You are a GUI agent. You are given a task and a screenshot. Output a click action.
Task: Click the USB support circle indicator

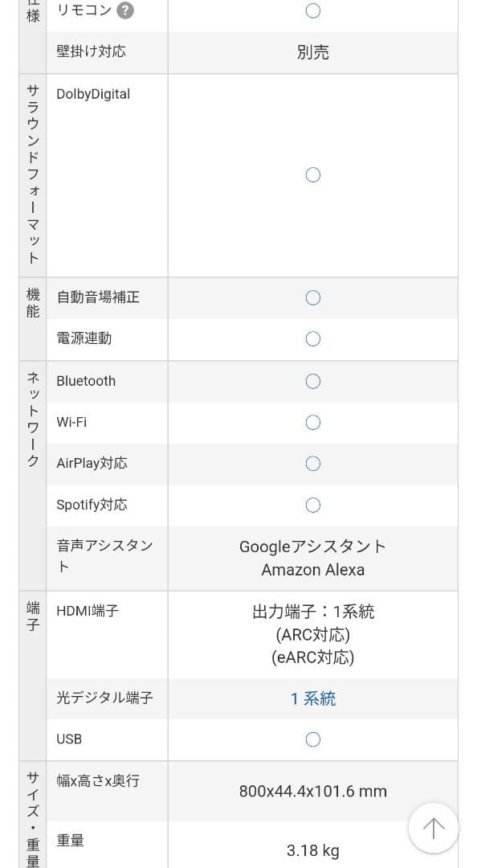[312, 739]
